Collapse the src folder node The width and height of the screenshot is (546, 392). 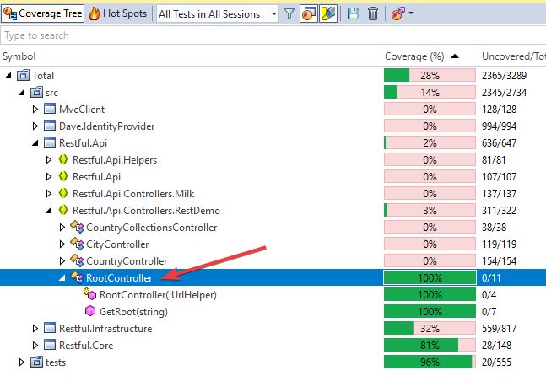click(x=22, y=93)
